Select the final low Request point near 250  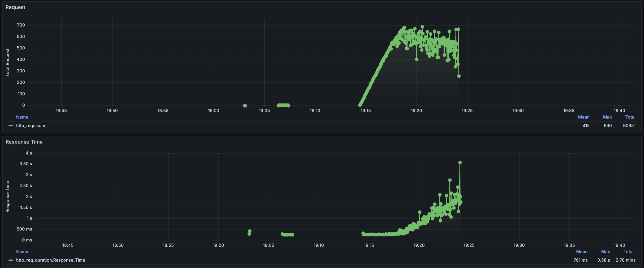[459, 76]
